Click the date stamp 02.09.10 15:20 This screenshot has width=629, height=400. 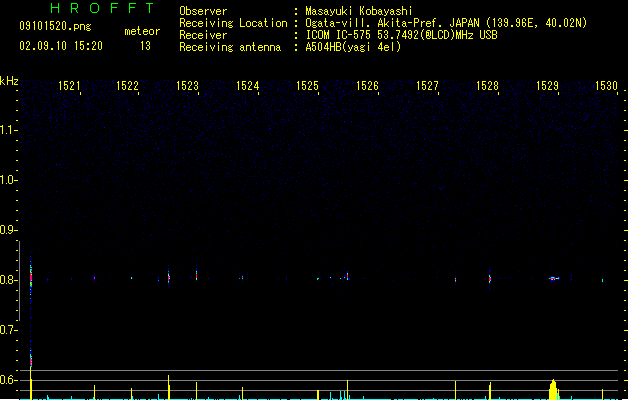(61, 46)
